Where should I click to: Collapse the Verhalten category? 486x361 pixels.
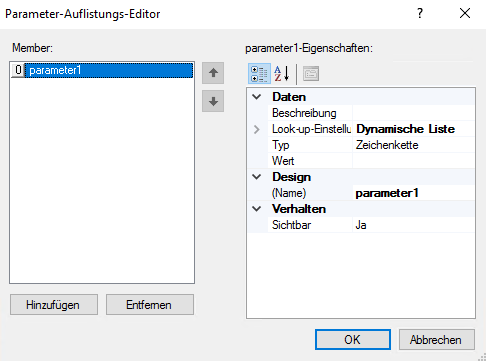point(257,209)
